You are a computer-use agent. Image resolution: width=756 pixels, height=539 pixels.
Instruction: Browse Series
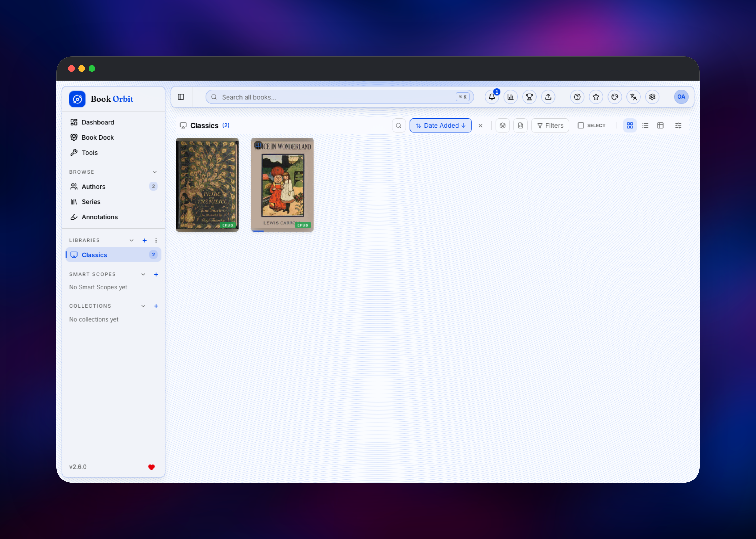[113, 202]
